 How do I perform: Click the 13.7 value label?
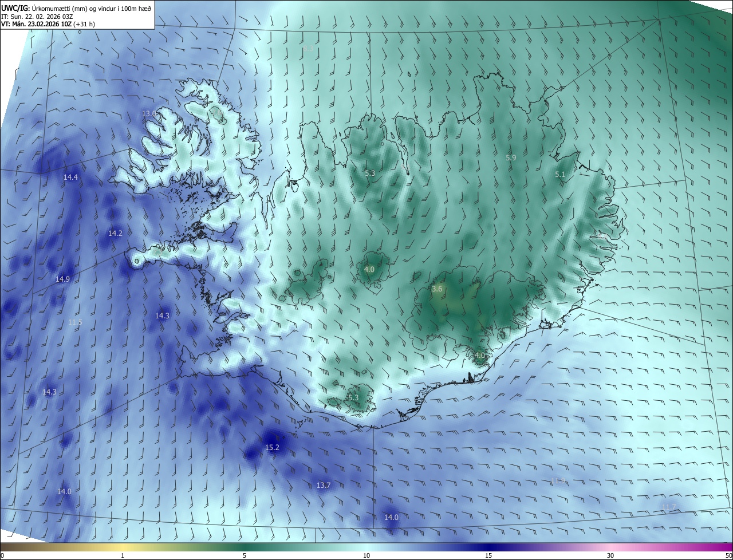tap(324, 485)
